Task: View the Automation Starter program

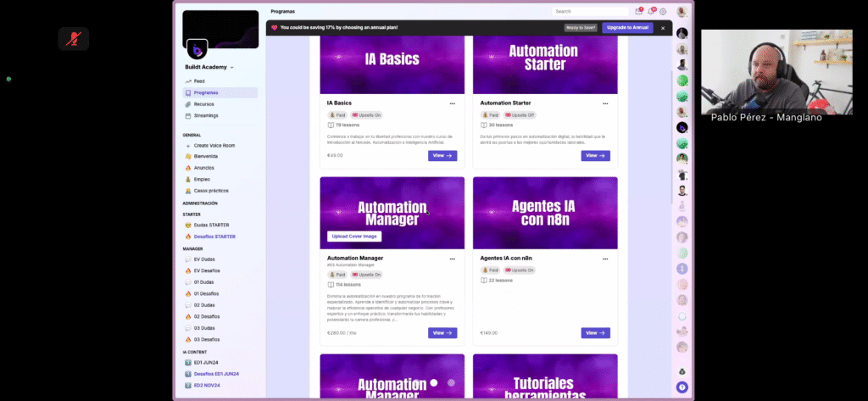Action: 595,156
